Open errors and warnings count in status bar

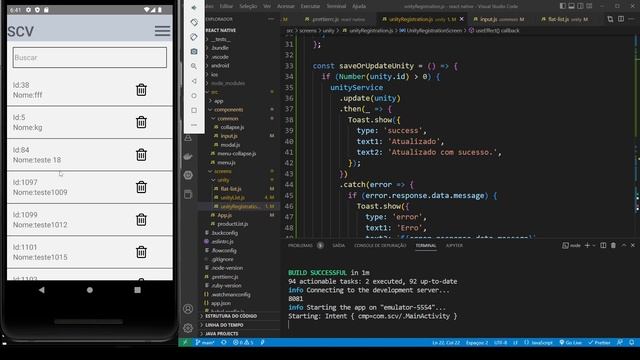[x=243, y=342]
